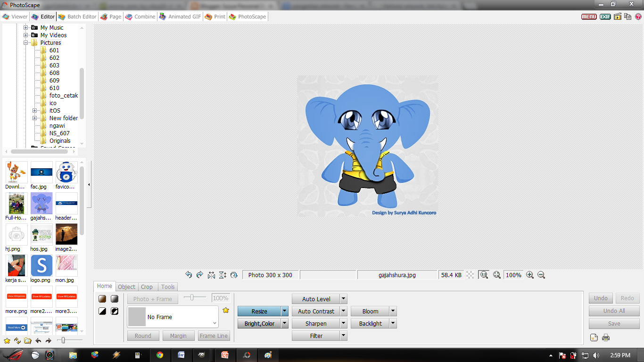The image size is (644, 362).
Task: Open the Resize dropdown arrow
Action: [x=284, y=311]
